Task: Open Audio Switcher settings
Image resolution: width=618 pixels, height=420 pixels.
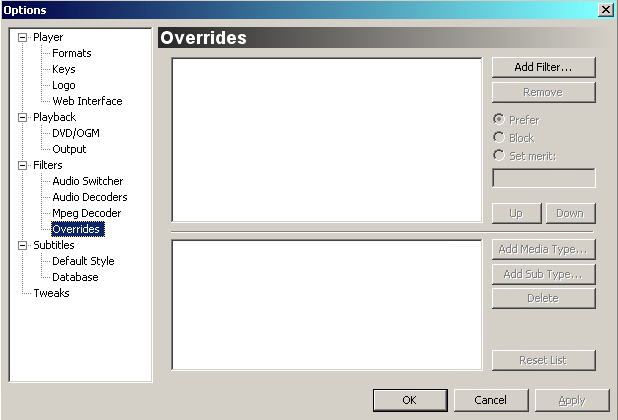Action: point(87,181)
